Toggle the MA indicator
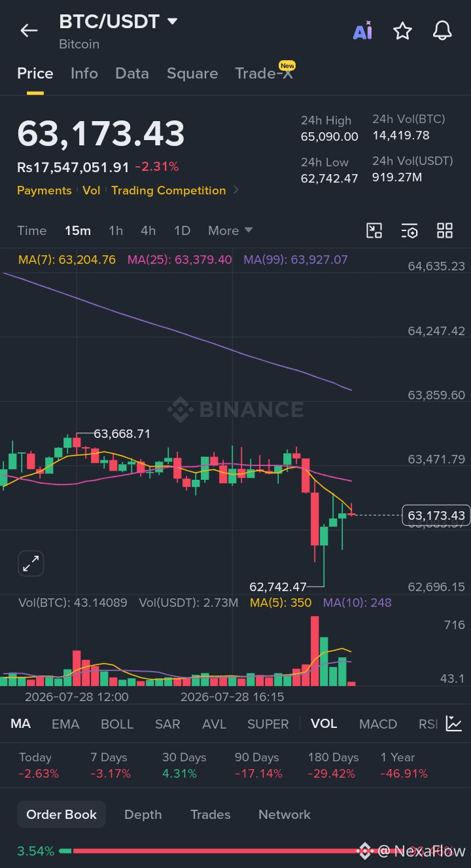 click(x=20, y=723)
